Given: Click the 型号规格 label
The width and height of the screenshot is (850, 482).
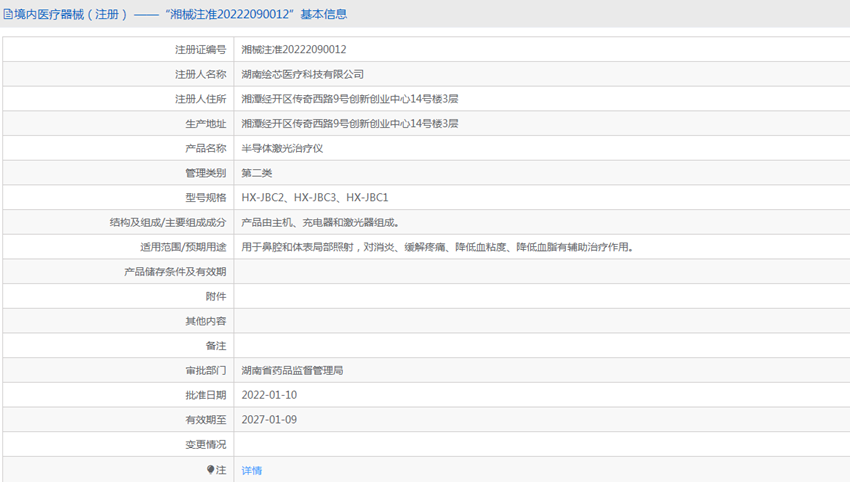Looking at the screenshot, I should 205,197.
